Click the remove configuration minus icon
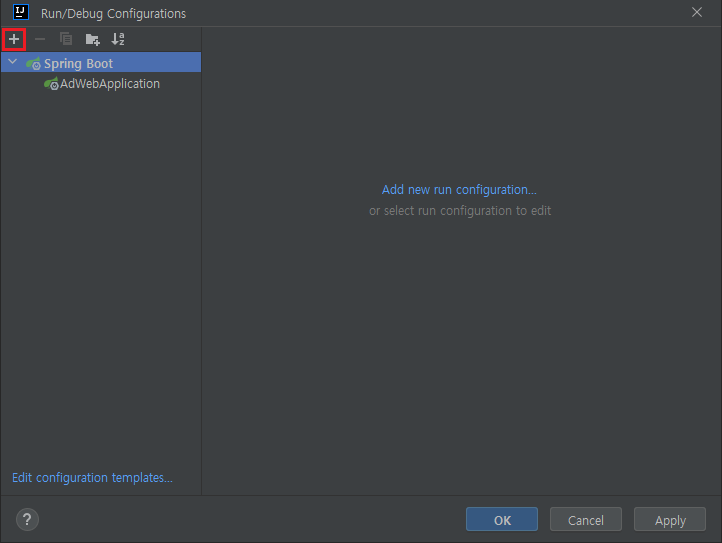Viewport: 722px width, 543px height. [40, 39]
